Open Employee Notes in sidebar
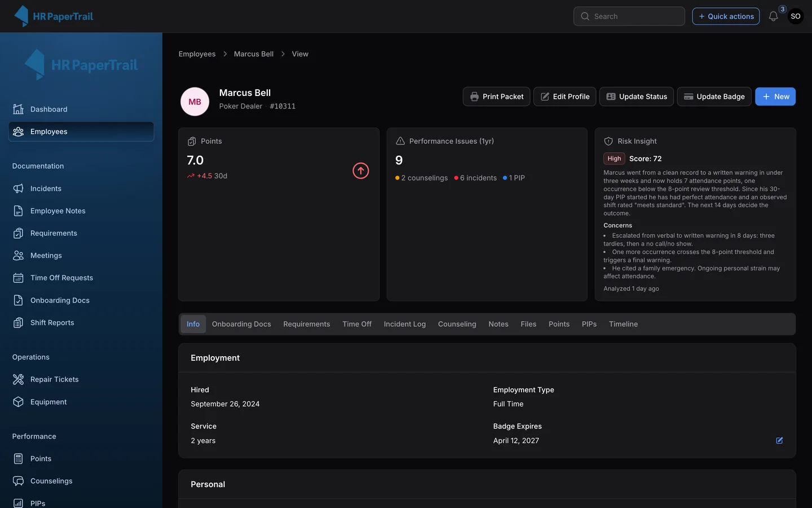Image resolution: width=812 pixels, height=508 pixels. pos(81,211)
